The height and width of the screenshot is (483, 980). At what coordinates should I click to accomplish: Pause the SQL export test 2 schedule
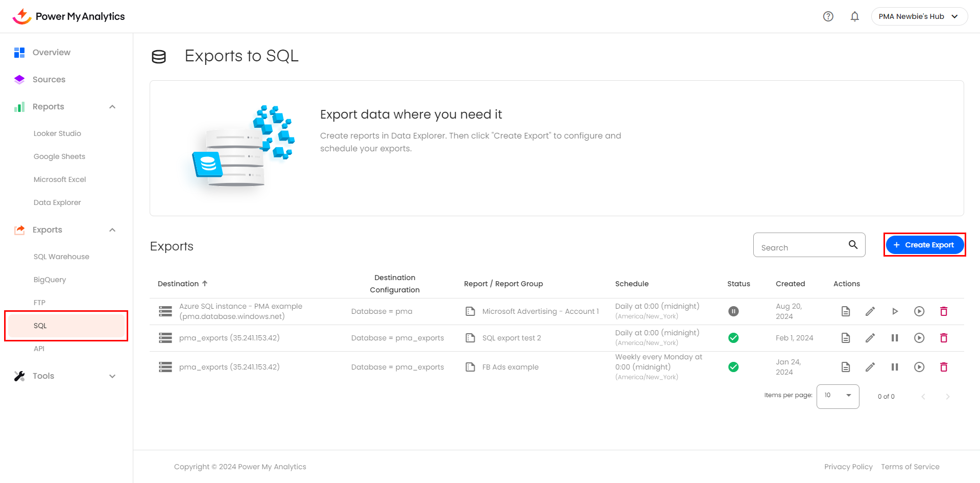pyautogui.click(x=894, y=338)
